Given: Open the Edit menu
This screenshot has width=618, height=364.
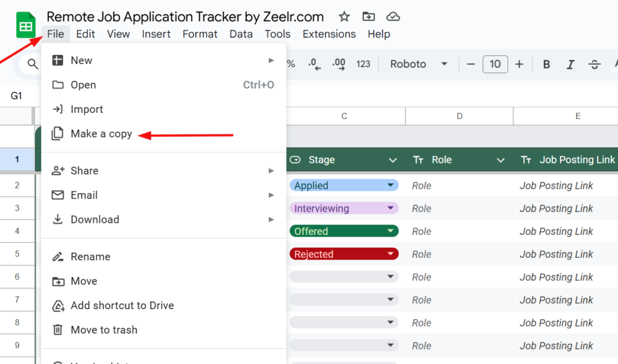Looking at the screenshot, I should click(x=86, y=34).
